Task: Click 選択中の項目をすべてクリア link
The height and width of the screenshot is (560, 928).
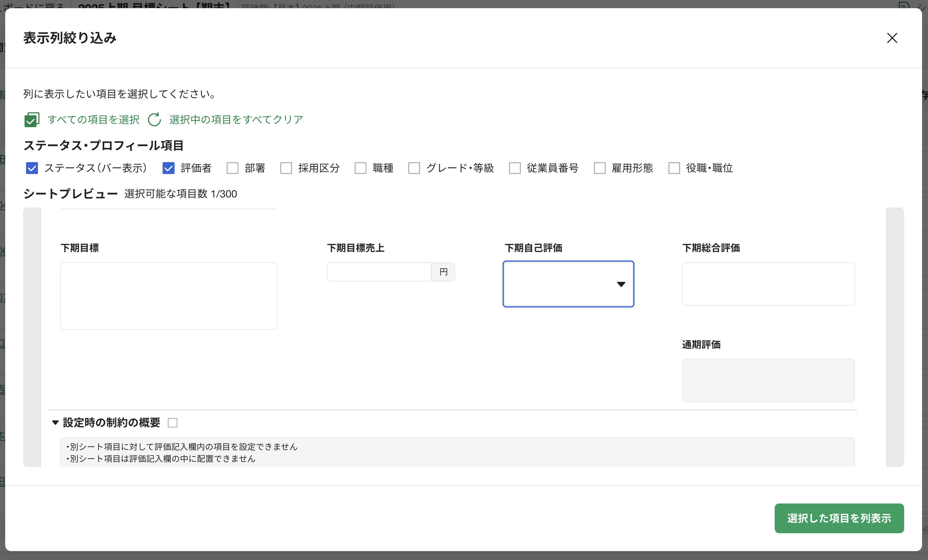Action: pos(236,120)
